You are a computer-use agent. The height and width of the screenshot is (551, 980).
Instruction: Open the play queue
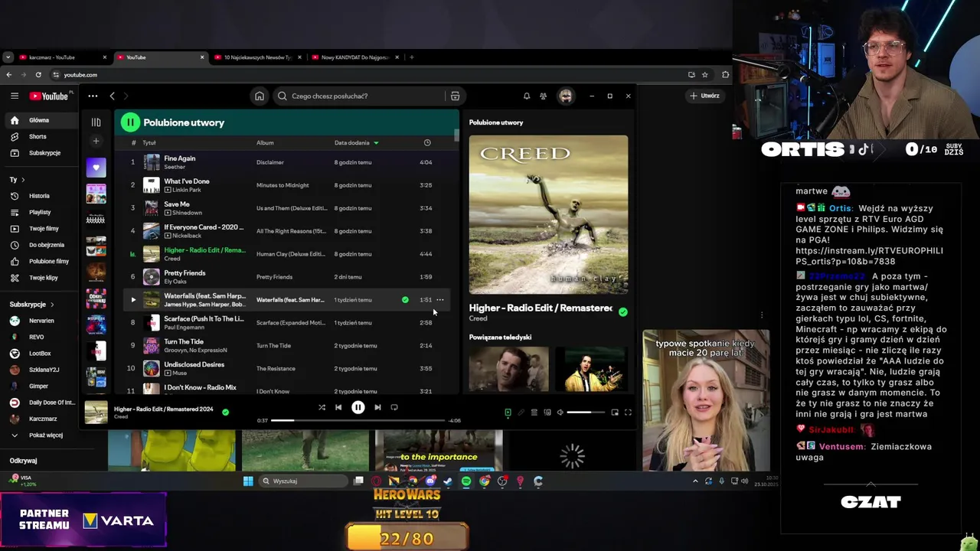click(534, 412)
